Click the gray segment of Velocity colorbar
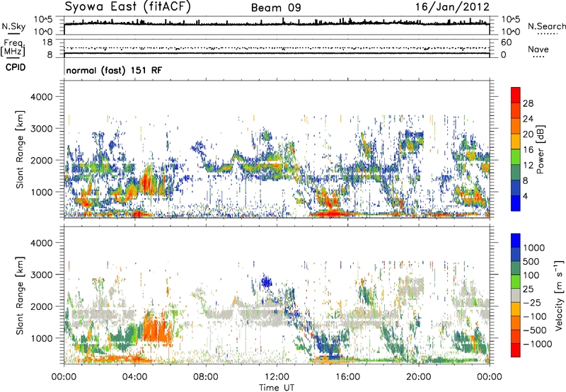Viewport: 566px width, 392px height. point(516,295)
